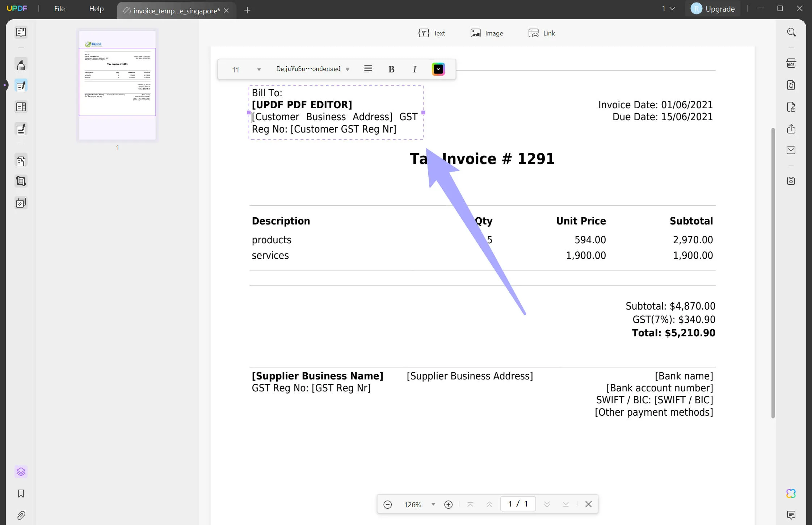Open the Bookmarks panel icon
The image size is (812, 525).
21,493
